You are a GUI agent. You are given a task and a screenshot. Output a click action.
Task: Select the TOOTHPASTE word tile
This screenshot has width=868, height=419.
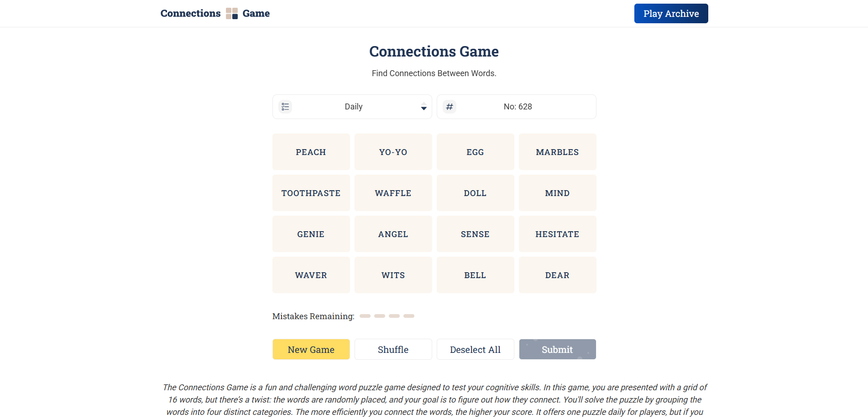point(311,193)
